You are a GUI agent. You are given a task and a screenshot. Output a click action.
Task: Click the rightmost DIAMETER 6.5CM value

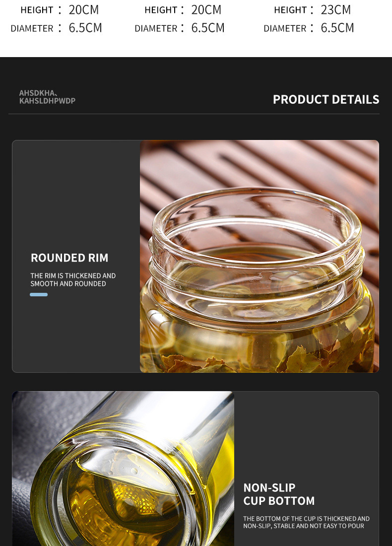(x=337, y=28)
